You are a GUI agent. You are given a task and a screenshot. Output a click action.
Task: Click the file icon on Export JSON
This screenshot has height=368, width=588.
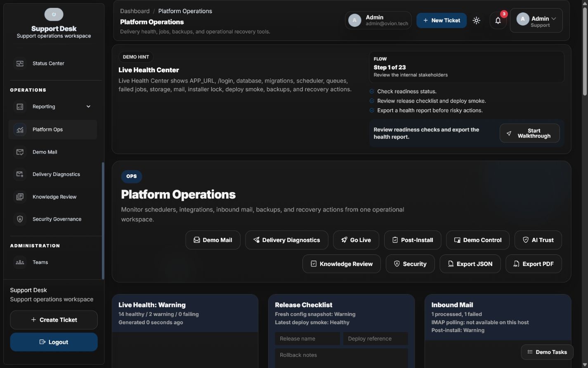click(451, 264)
